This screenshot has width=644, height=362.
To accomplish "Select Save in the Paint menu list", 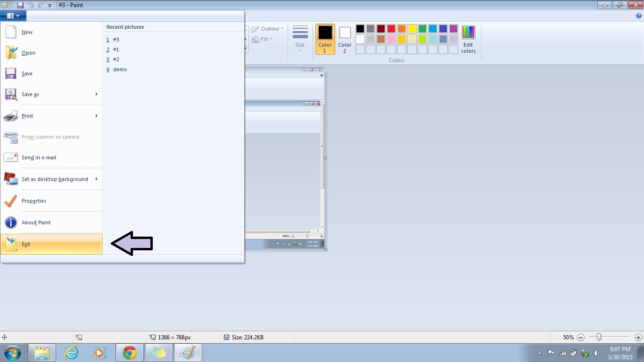I will (x=51, y=74).
